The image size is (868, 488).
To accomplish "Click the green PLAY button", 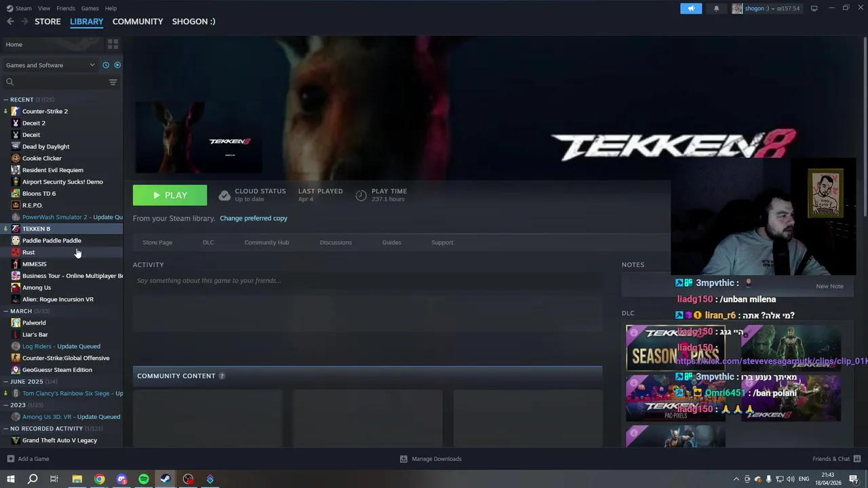I will (170, 195).
